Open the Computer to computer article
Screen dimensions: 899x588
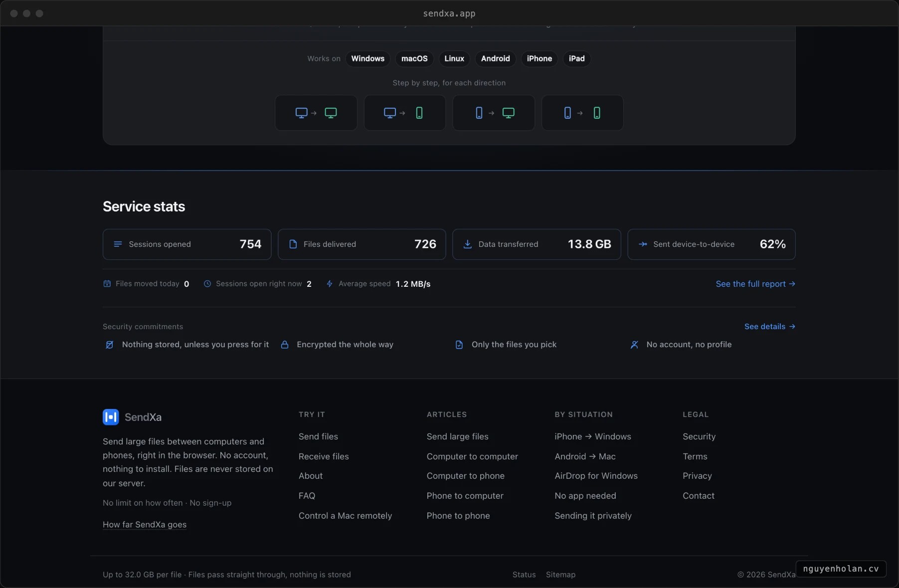pos(472,456)
